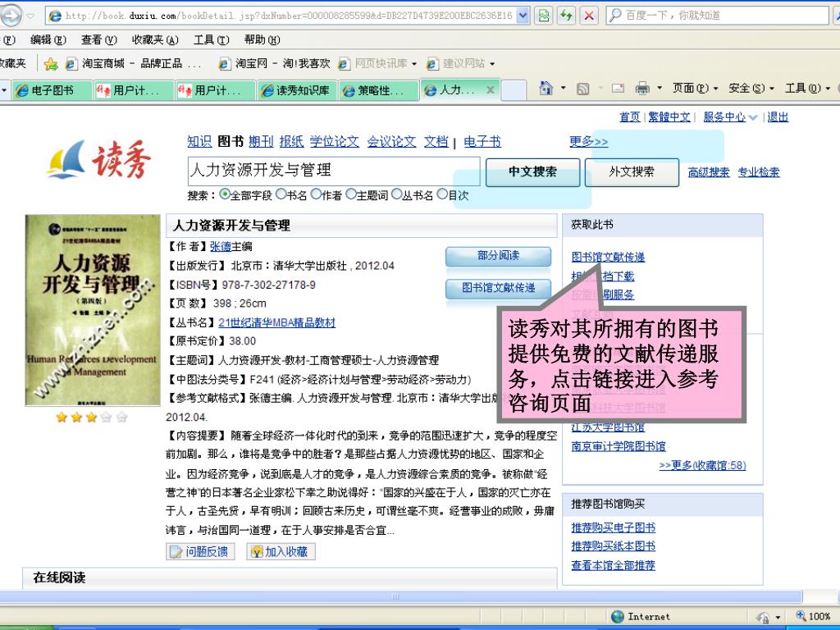Close the 人力 browser tab
The height and width of the screenshot is (630, 840).
pos(490,90)
